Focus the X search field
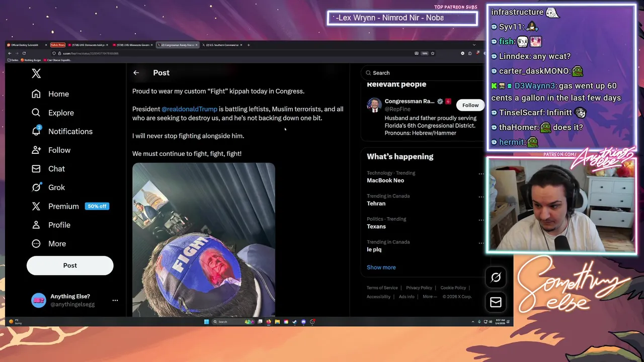644x362 pixels. [423, 73]
